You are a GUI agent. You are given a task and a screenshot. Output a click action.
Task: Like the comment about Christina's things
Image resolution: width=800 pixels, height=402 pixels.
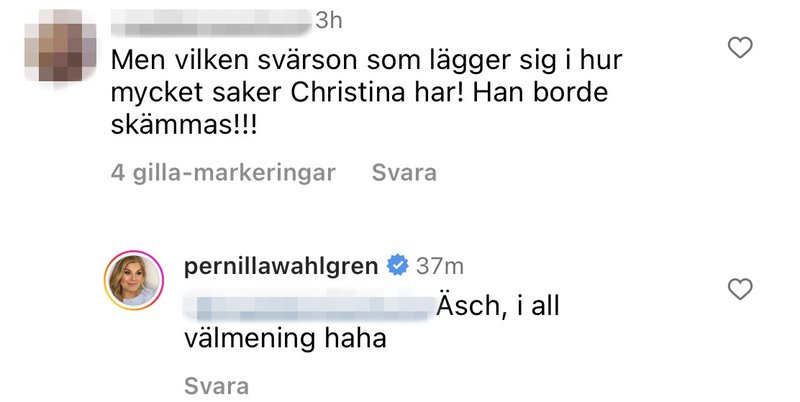pyautogui.click(x=739, y=48)
